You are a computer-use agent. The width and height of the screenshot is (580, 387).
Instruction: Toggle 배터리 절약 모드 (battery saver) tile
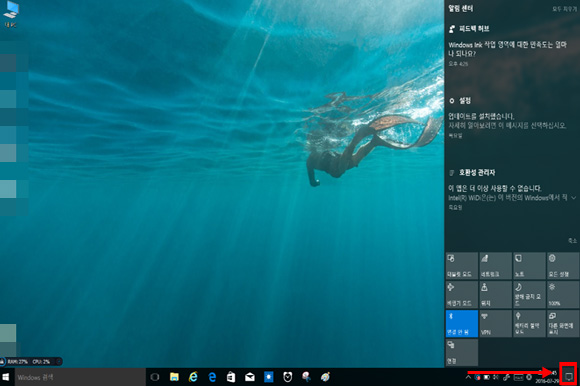click(x=529, y=323)
